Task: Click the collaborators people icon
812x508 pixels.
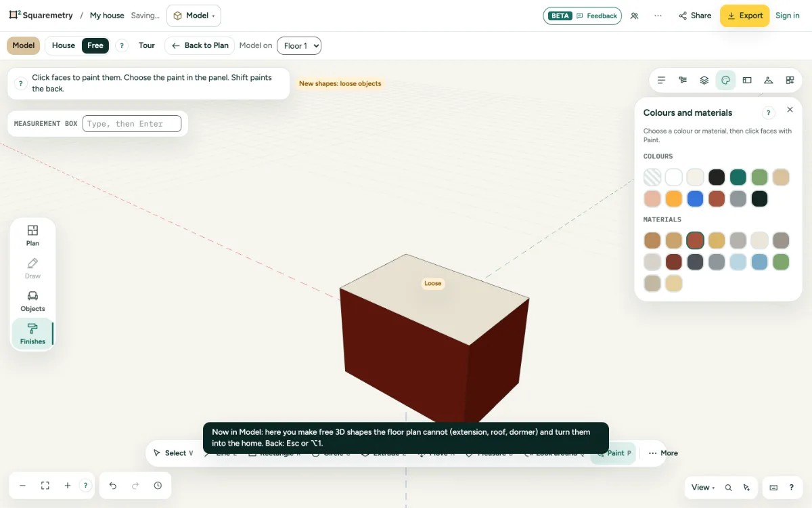Action: pos(634,16)
